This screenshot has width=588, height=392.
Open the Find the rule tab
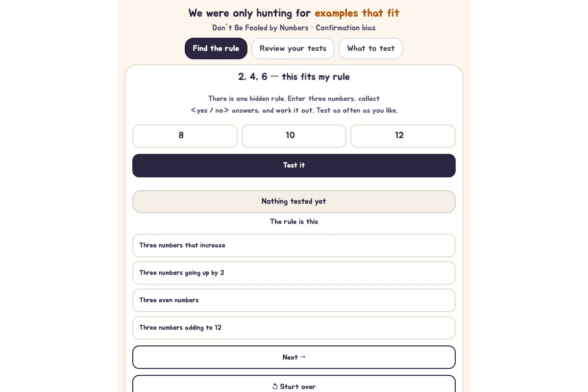point(216,49)
